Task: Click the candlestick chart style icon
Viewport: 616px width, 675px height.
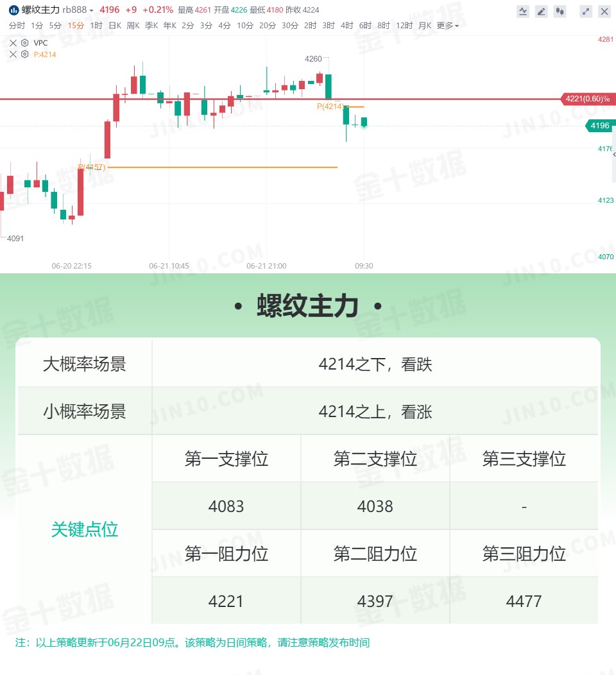Action: coord(560,11)
